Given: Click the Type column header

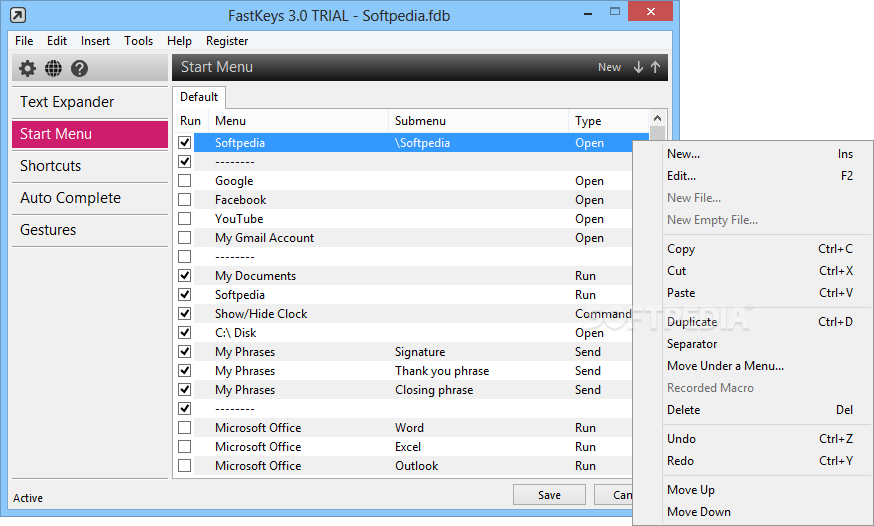Looking at the screenshot, I should 609,121.
